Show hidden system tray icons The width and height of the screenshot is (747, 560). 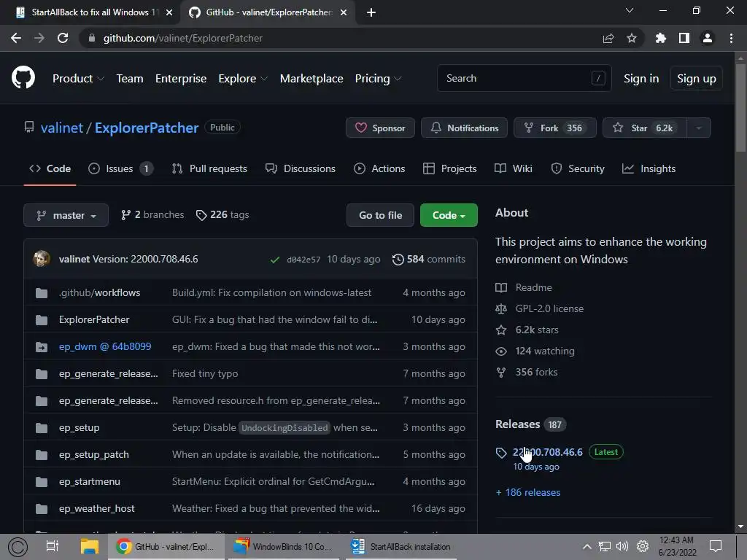[x=587, y=547]
